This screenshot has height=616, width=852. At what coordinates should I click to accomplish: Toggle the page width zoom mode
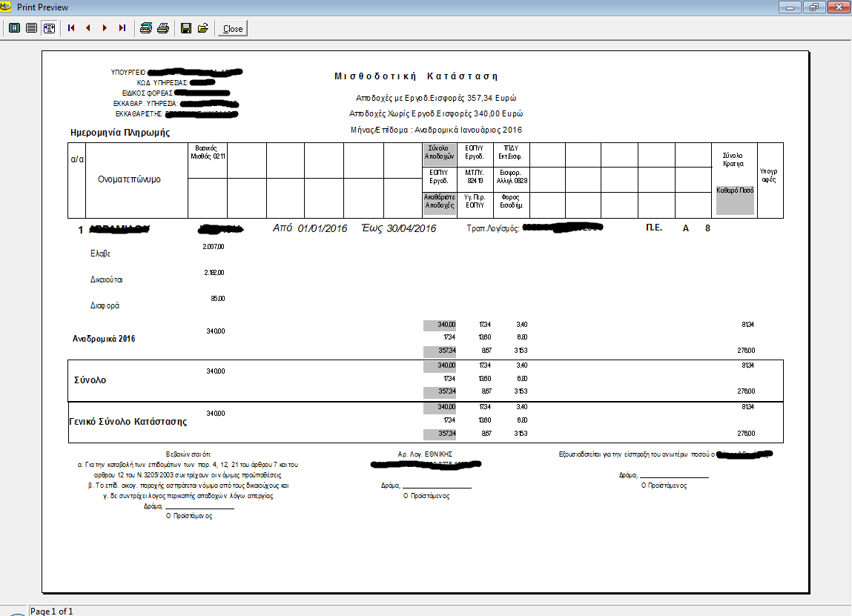coord(49,28)
